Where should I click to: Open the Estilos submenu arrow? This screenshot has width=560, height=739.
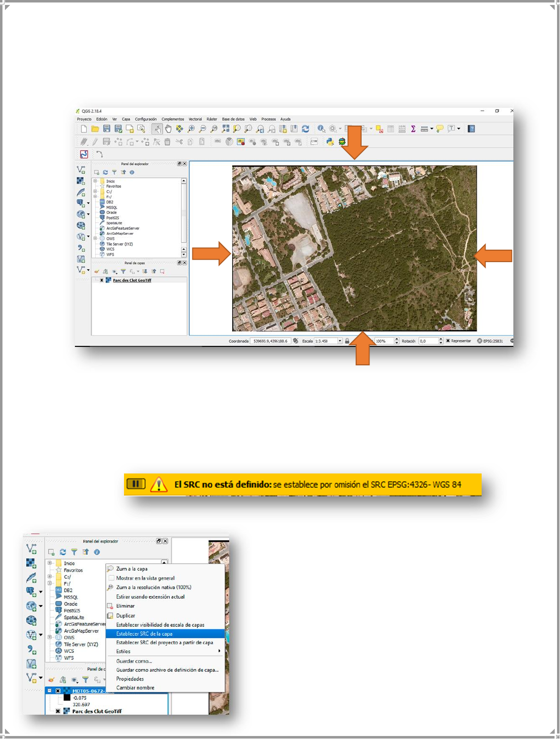pyautogui.click(x=219, y=651)
